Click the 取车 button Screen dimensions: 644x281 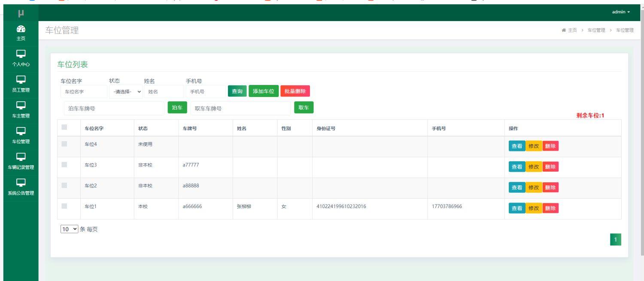pos(304,108)
